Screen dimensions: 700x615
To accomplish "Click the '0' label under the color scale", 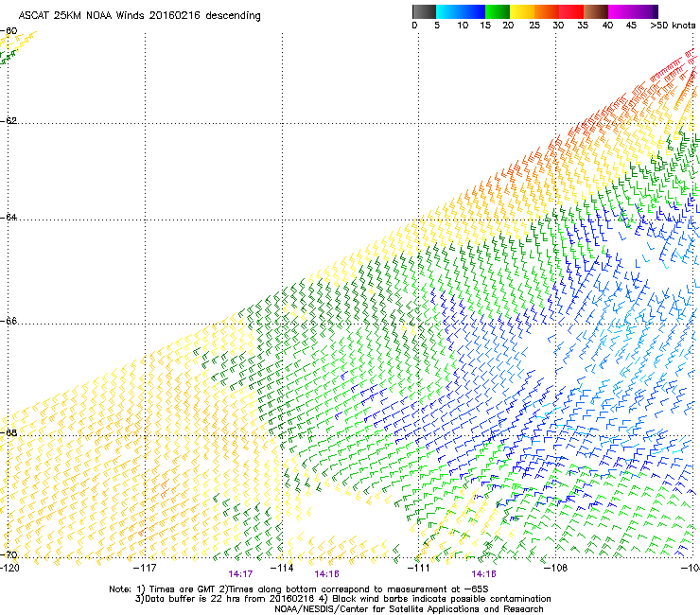I will (x=414, y=26).
